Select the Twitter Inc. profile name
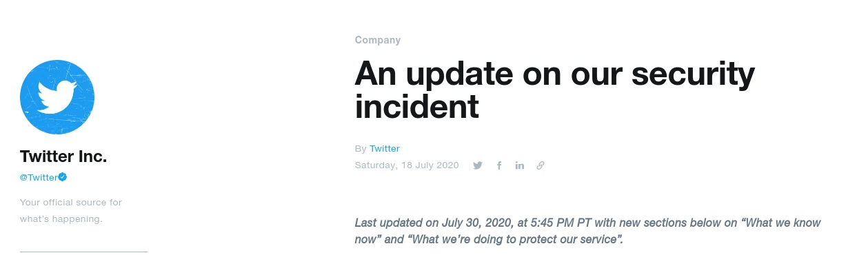 (x=63, y=156)
